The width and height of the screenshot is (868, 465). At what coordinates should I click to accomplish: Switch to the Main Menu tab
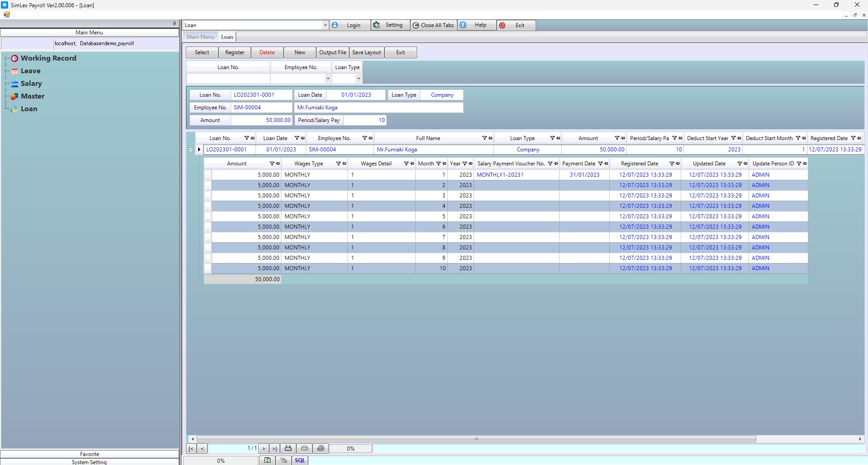pyautogui.click(x=200, y=37)
